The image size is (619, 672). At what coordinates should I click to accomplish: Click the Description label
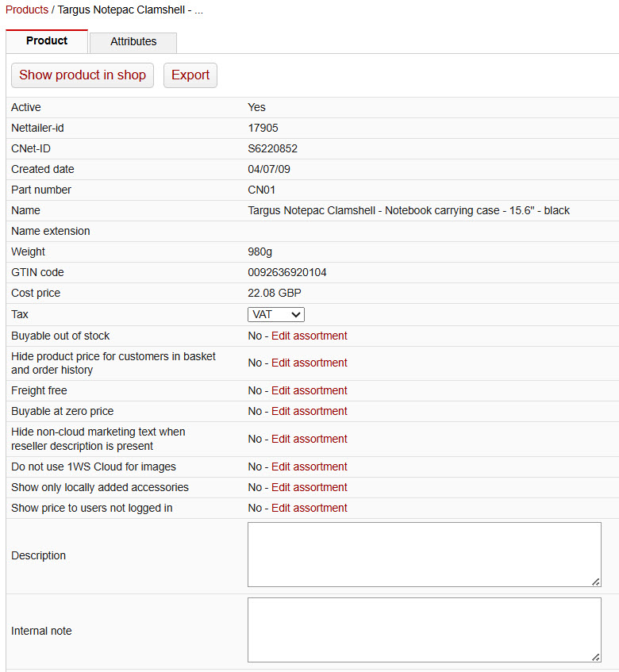pyautogui.click(x=39, y=555)
